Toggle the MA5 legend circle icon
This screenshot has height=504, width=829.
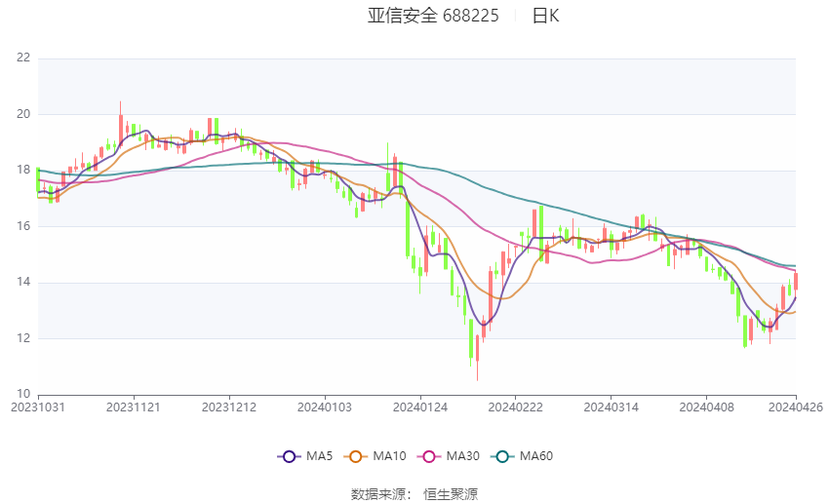coord(289,456)
